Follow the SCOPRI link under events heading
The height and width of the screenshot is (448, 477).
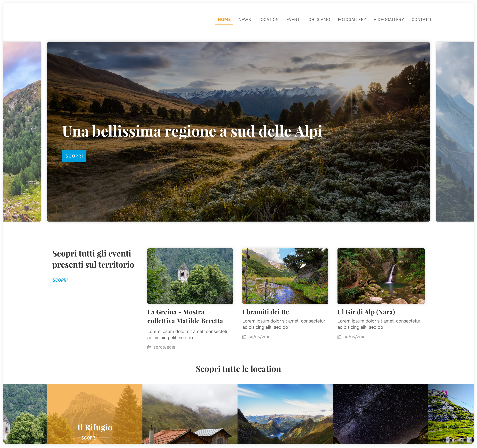coord(66,280)
